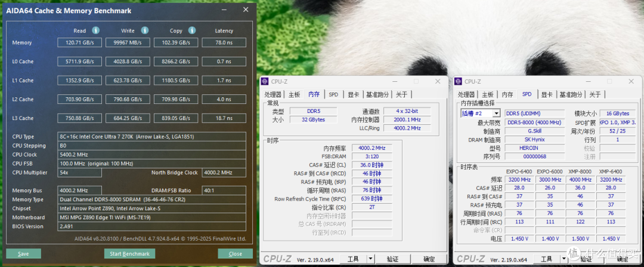Screen dimensions: 644x267
Task: Click the 1.500 V voltage under XMP-8000
Action: (580, 239)
